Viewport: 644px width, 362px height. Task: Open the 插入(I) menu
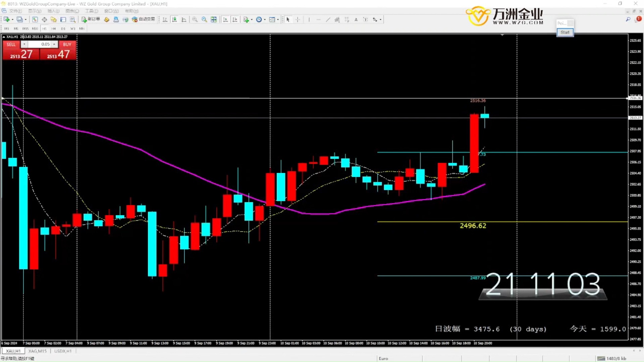54,11
